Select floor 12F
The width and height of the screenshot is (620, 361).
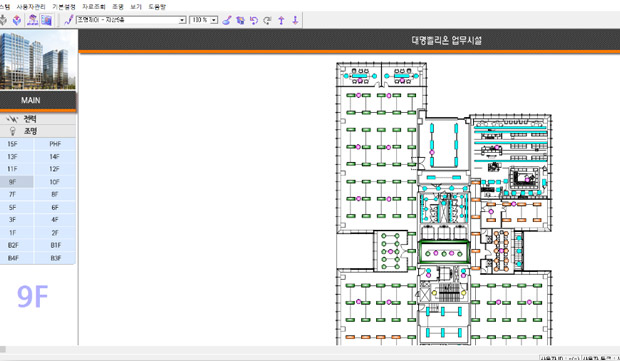(x=55, y=169)
